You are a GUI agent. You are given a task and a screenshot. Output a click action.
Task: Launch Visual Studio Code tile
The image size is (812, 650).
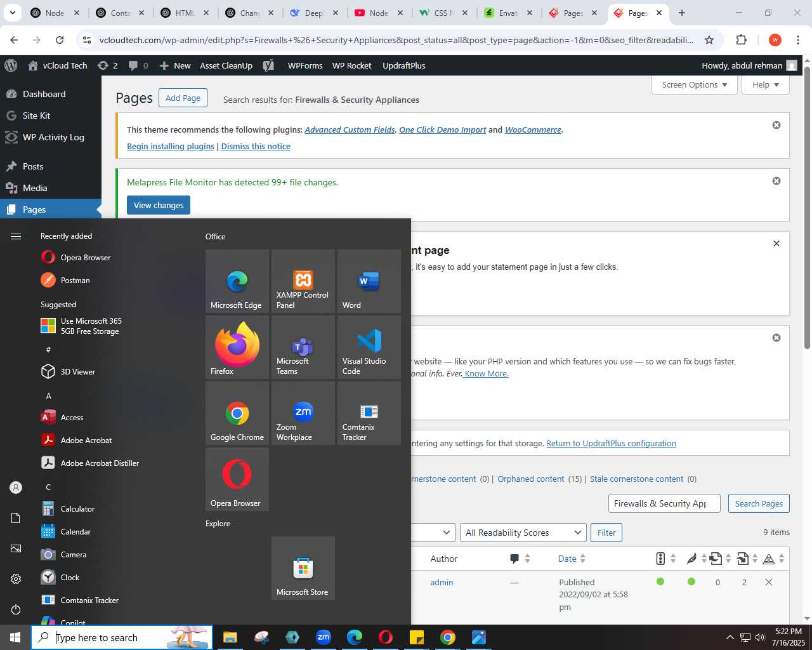[369, 347]
